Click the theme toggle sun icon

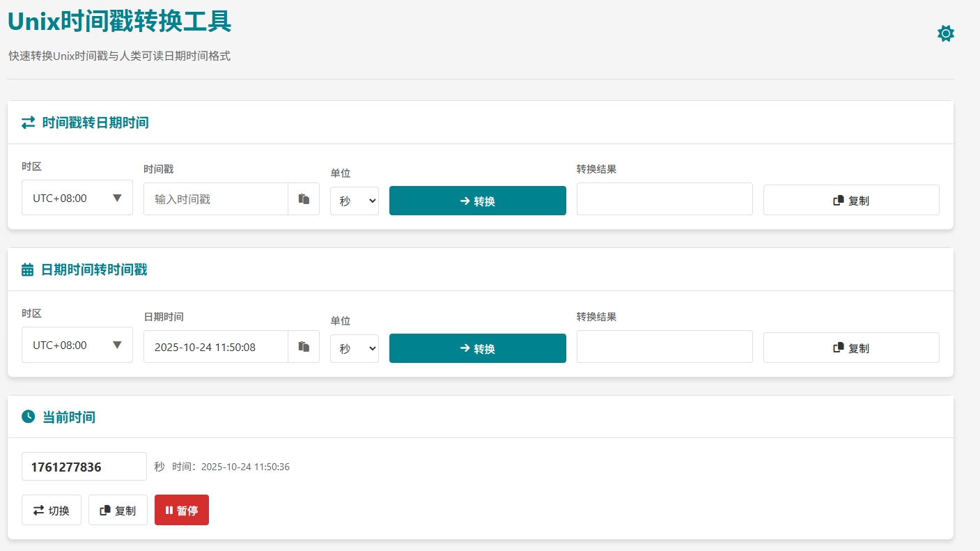tap(945, 33)
